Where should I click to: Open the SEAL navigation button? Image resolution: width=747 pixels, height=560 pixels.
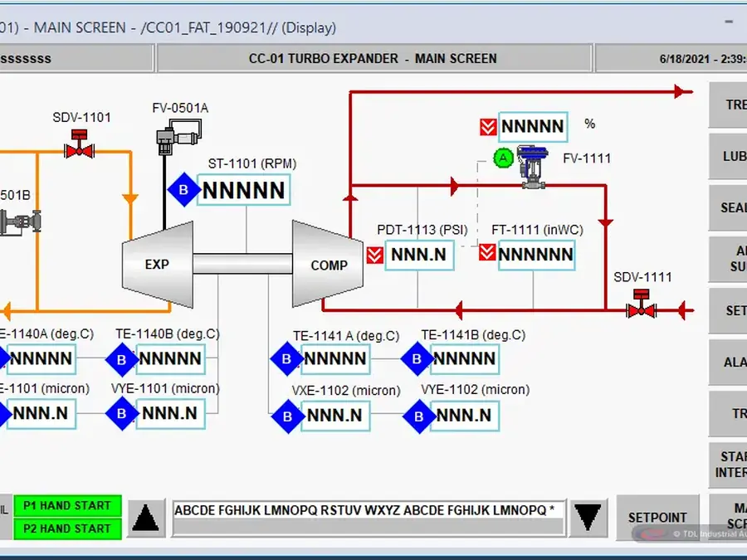click(x=728, y=207)
